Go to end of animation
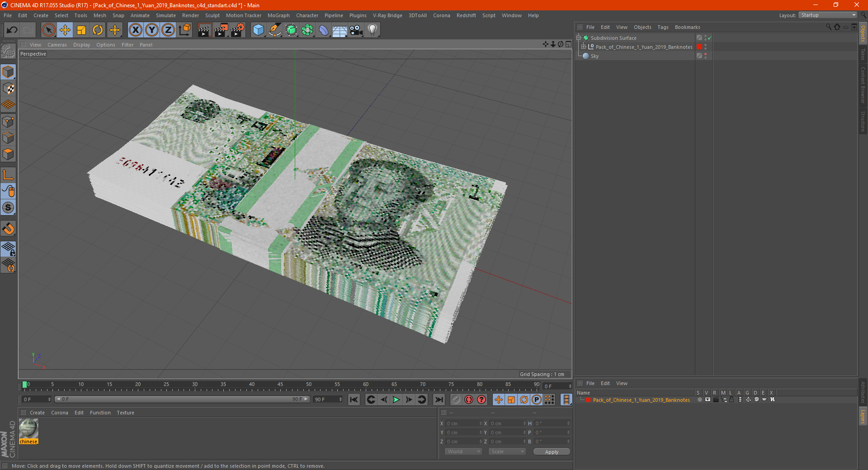The width and height of the screenshot is (868, 470). [x=439, y=399]
